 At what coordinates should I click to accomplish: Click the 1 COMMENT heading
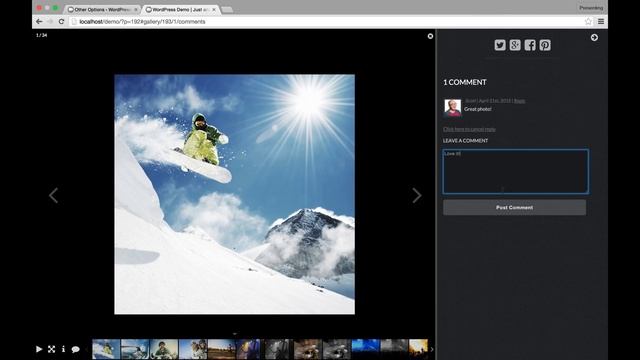pos(465,82)
